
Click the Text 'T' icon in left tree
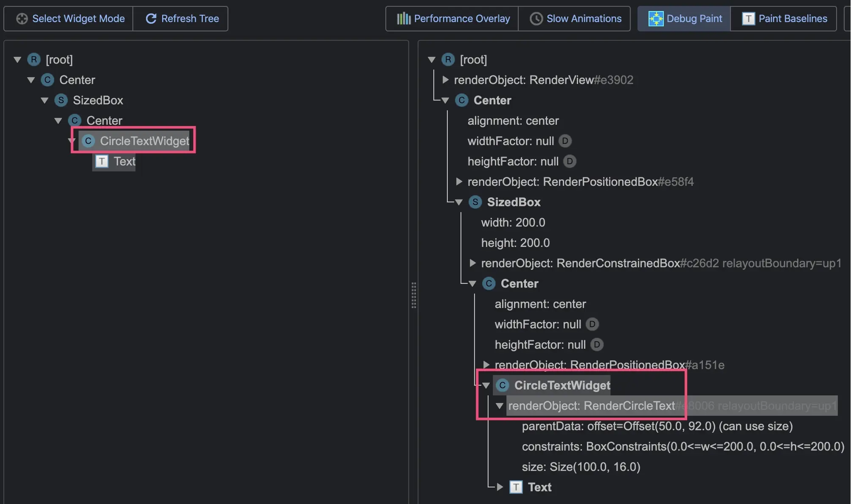pos(101,161)
